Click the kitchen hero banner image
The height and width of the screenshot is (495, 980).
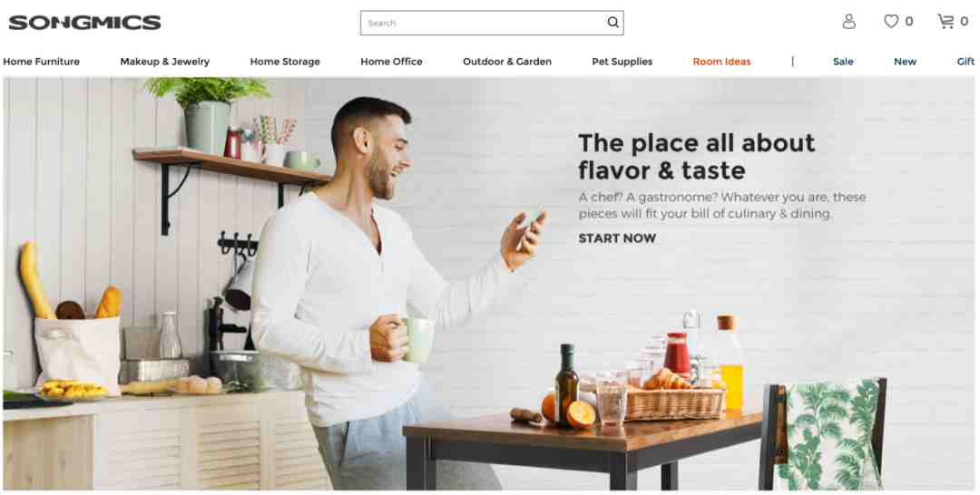489,284
